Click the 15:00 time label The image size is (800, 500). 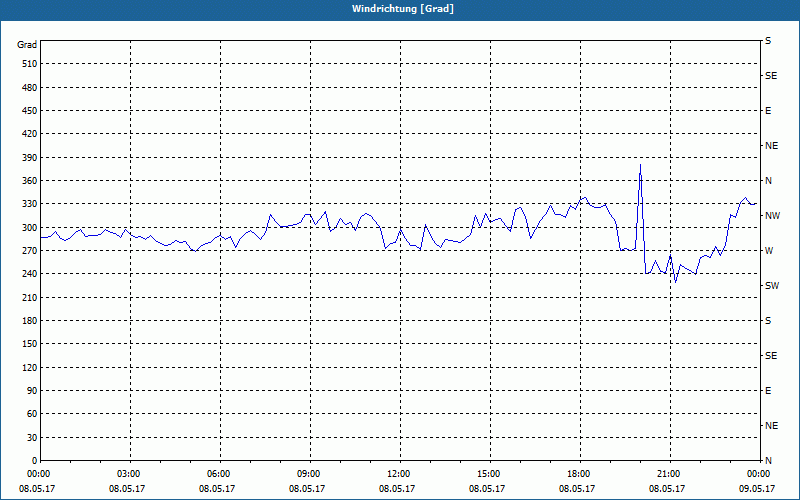(488, 474)
